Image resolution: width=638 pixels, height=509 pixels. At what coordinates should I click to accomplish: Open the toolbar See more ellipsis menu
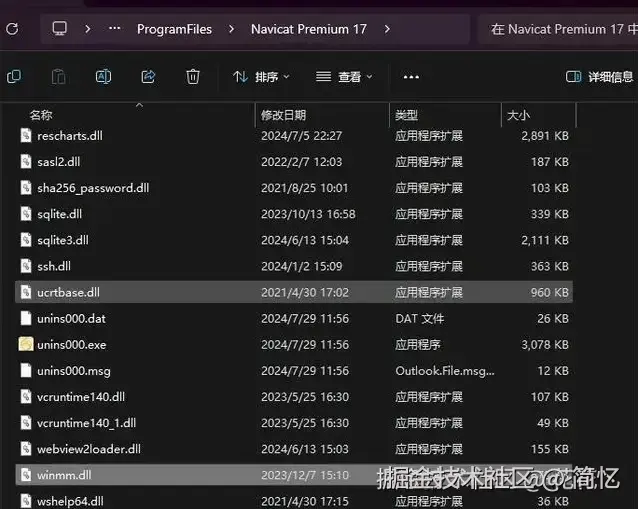411,77
